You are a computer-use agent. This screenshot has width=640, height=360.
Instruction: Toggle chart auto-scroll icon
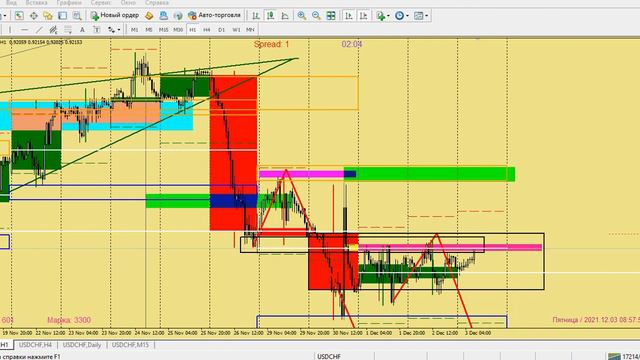click(x=349, y=16)
